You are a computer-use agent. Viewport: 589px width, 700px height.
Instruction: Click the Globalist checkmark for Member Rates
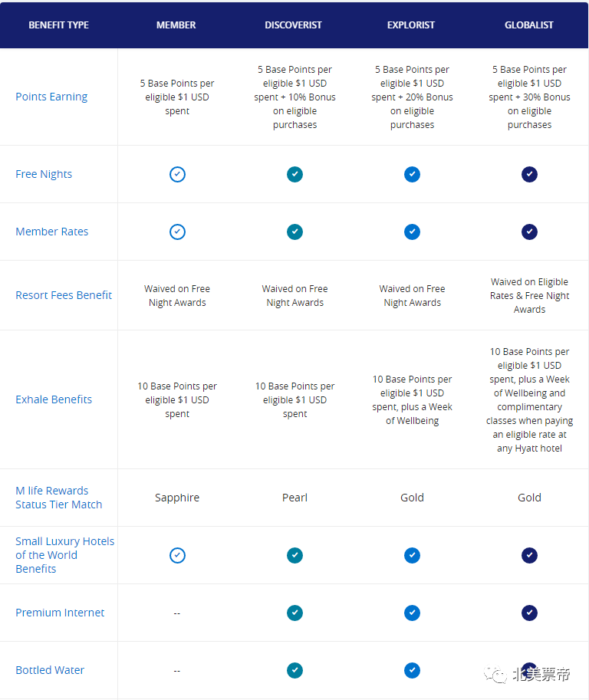(529, 232)
